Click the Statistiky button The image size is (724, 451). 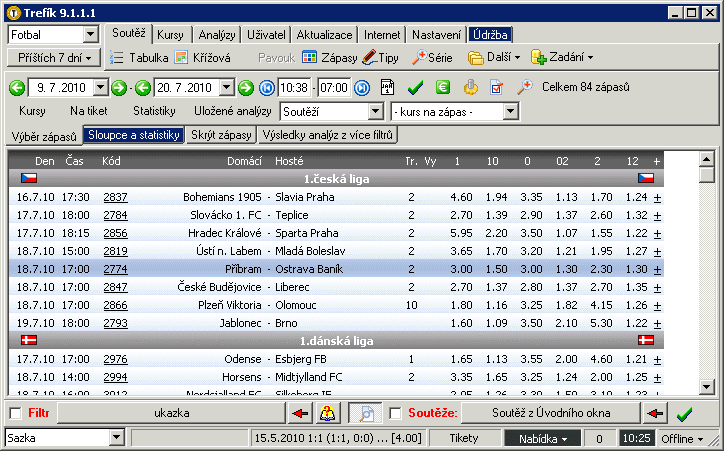(154, 111)
